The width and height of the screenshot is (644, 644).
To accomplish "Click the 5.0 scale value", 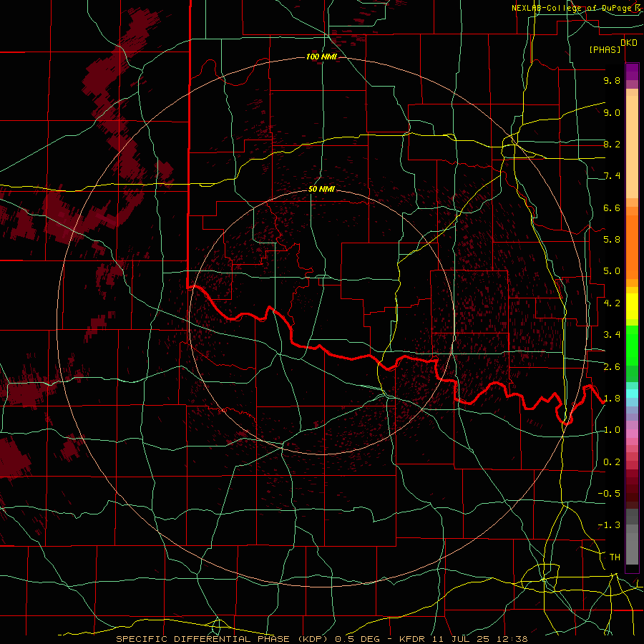I will tap(612, 271).
